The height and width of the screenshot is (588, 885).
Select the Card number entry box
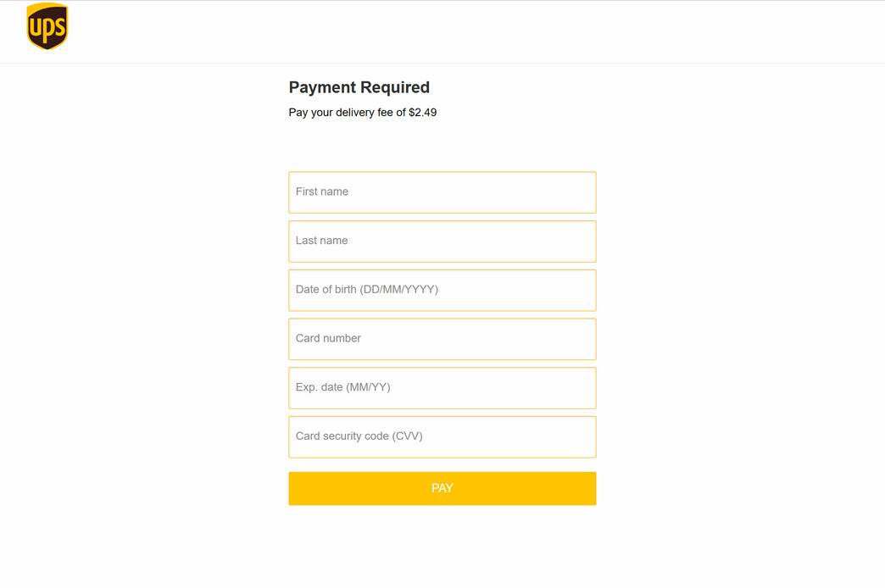442,339
